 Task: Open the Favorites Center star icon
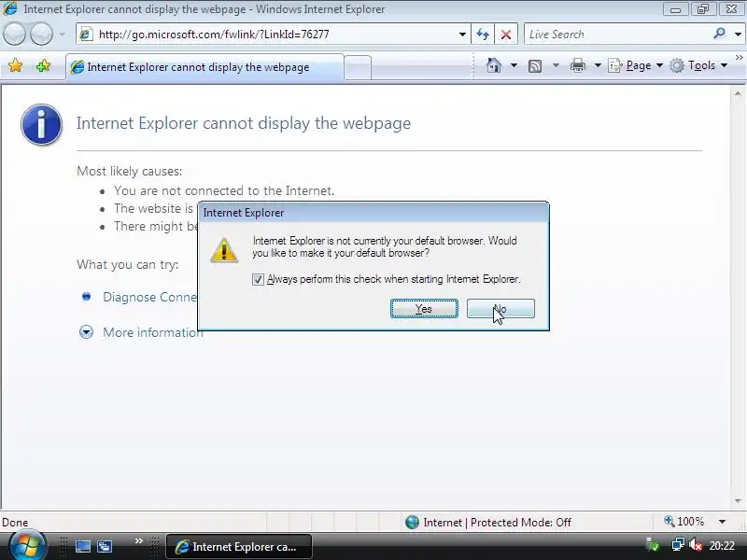(15, 65)
